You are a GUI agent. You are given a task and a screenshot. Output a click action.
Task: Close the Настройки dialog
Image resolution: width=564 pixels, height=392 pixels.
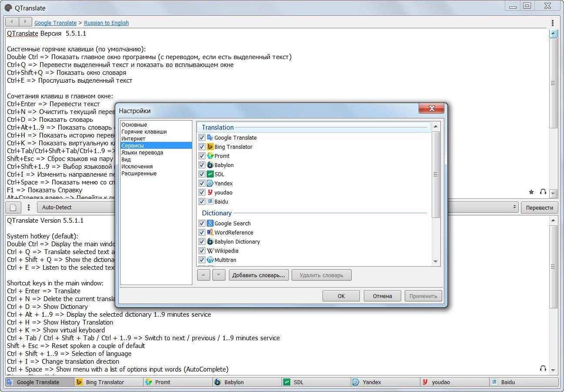[431, 108]
